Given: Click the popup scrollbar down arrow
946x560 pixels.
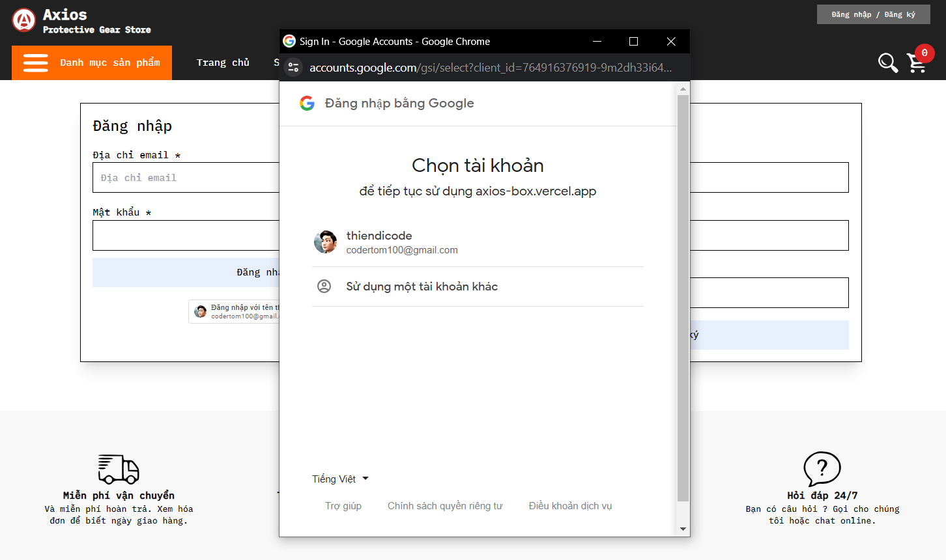Looking at the screenshot, I should (683, 529).
